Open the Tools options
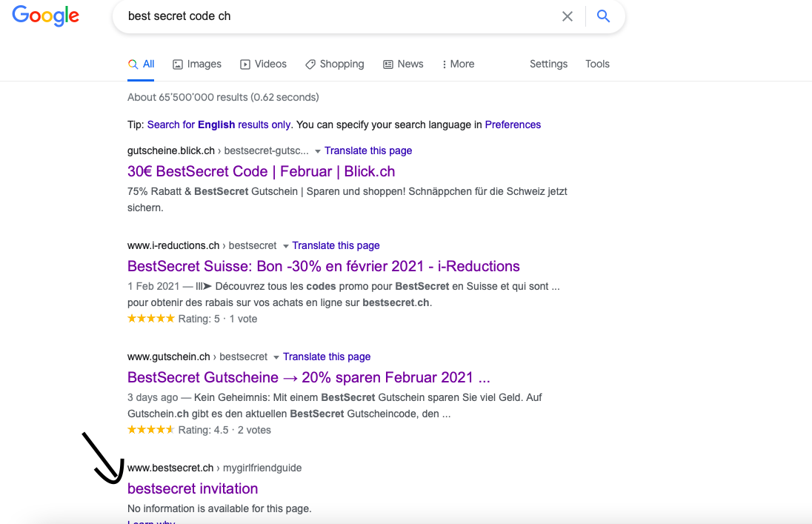 click(x=597, y=64)
